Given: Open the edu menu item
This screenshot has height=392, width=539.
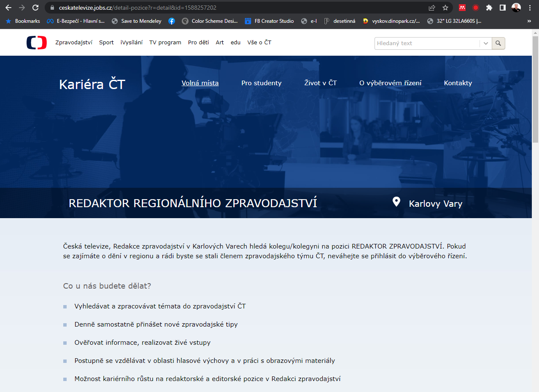Looking at the screenshot, I should pos(236,42).
